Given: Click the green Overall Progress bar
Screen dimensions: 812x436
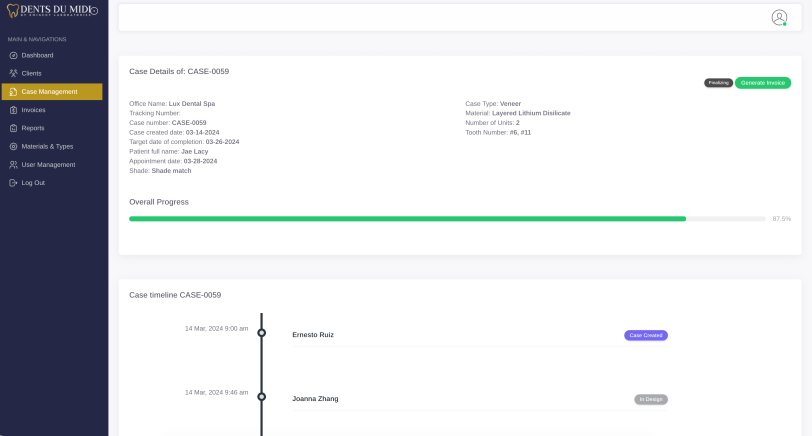Looking at the screenshot, I should [x=408, y=219].
